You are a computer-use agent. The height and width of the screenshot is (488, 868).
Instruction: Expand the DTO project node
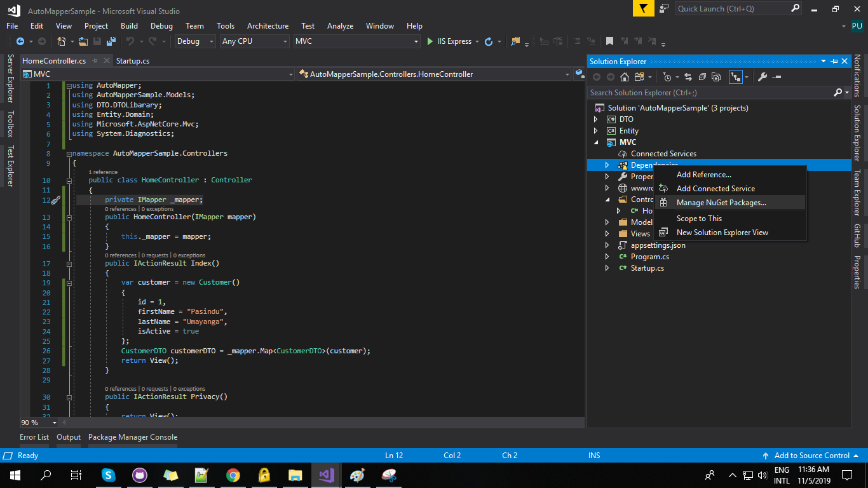pyautogui.click(x=595, y=119)
